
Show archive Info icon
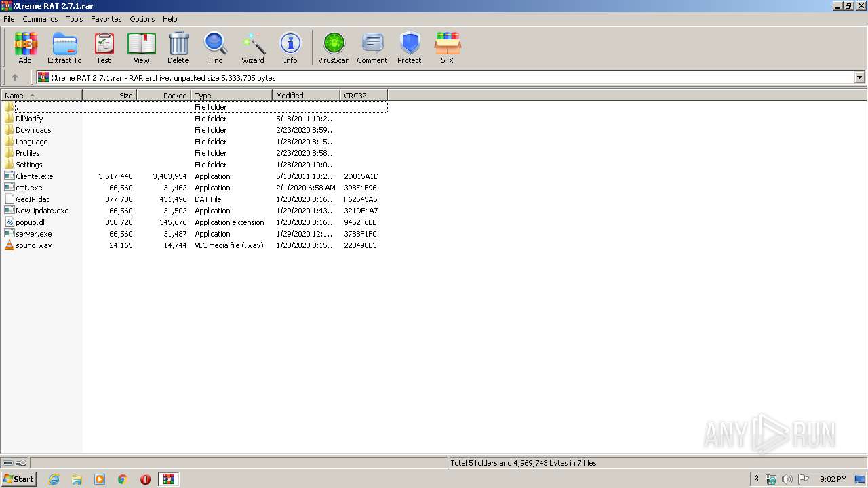click(290, 47)
